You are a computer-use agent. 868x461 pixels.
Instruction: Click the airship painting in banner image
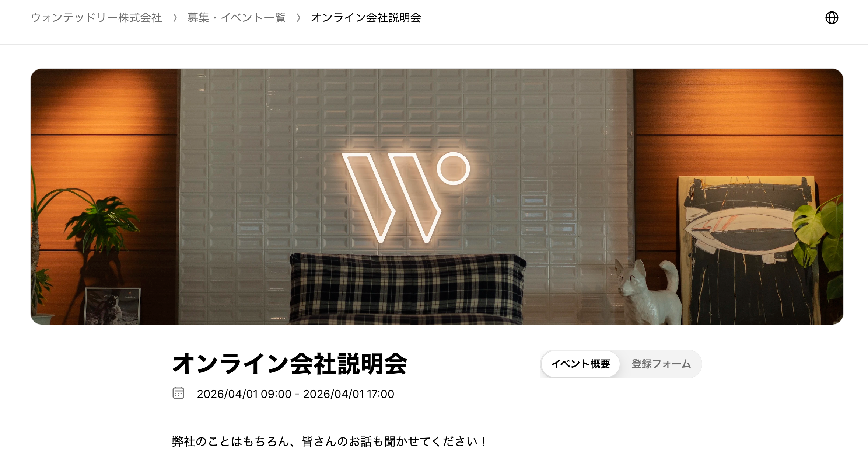pos(748,250)
